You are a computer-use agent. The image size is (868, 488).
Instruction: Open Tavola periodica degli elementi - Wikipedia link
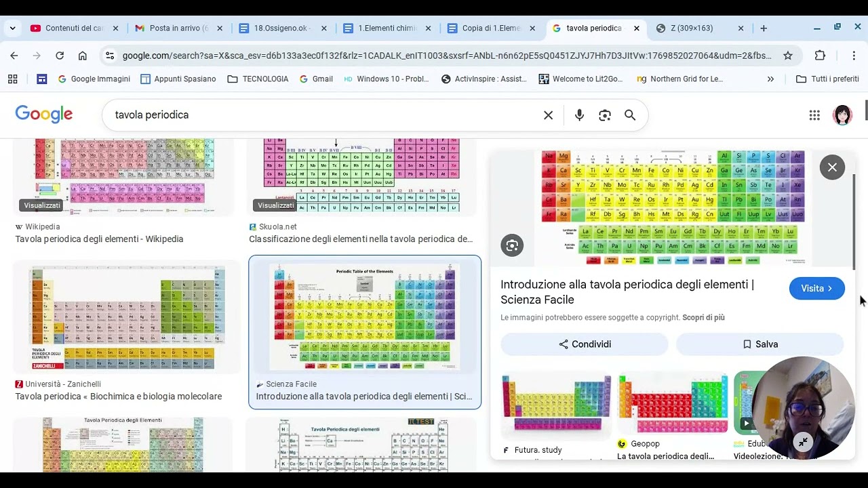[99, 239]
